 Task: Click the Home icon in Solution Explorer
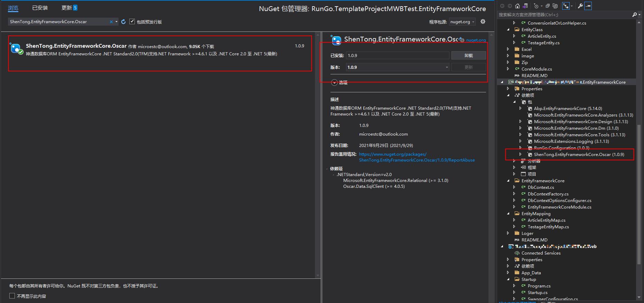pos(517,6)
